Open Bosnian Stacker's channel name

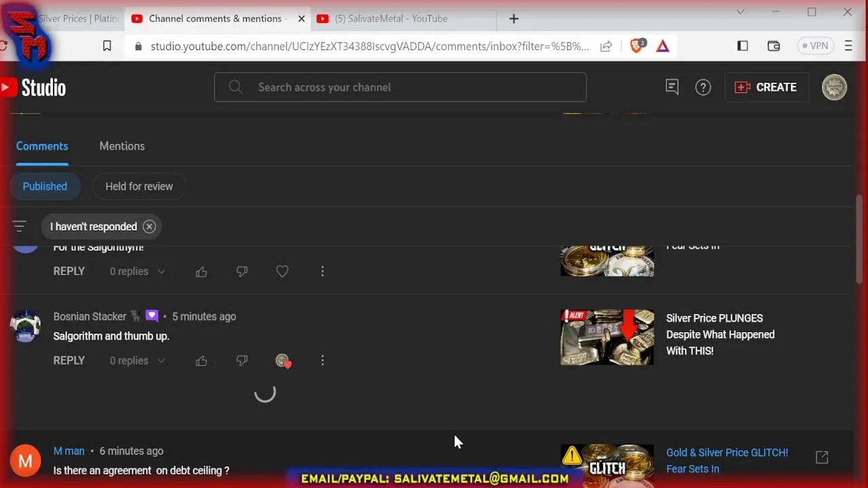tap(90, 317)
